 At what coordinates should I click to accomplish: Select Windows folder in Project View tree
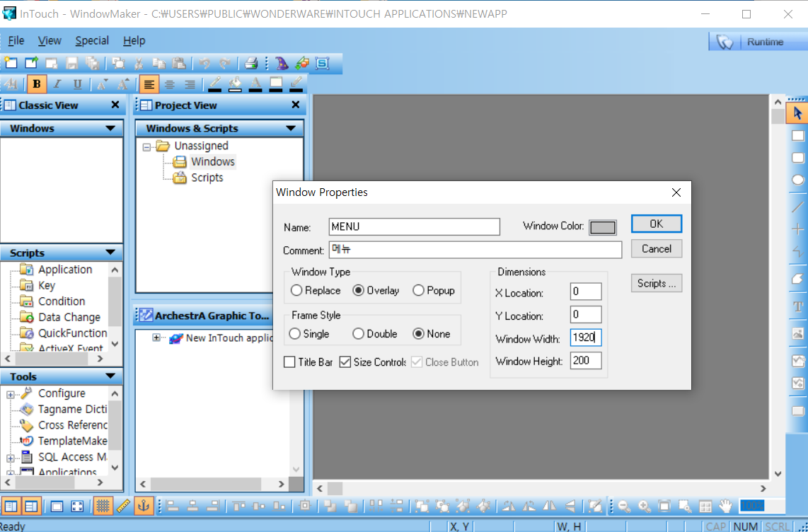click(204, 162)
